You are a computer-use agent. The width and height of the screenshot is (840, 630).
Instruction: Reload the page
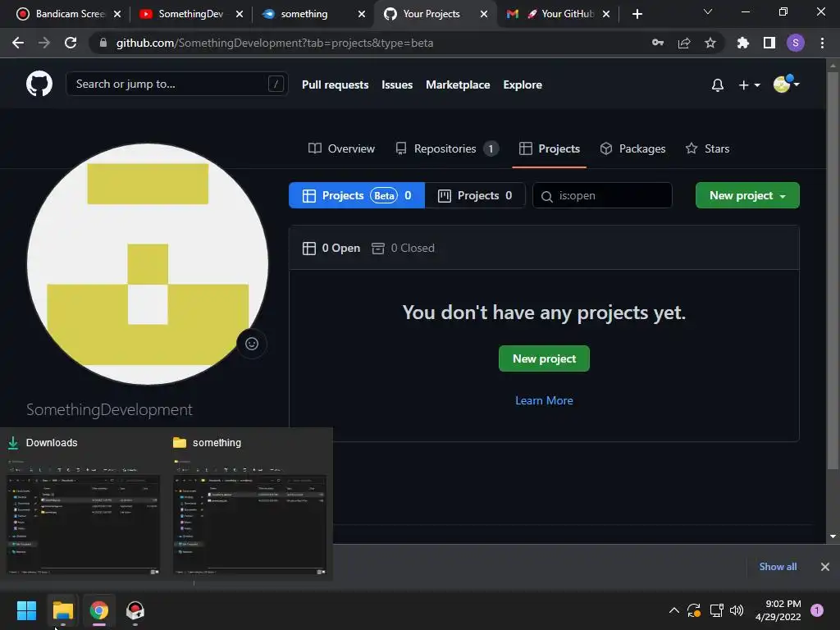point(71,43)
